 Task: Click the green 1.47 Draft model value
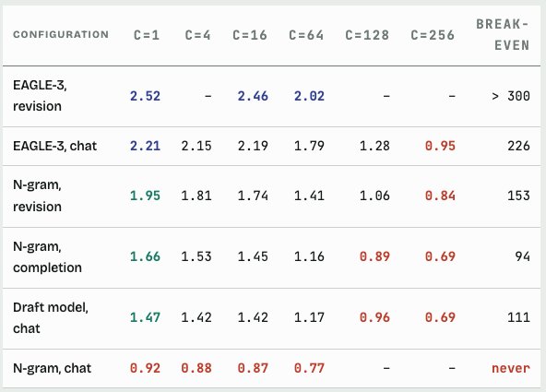point(145,317)
